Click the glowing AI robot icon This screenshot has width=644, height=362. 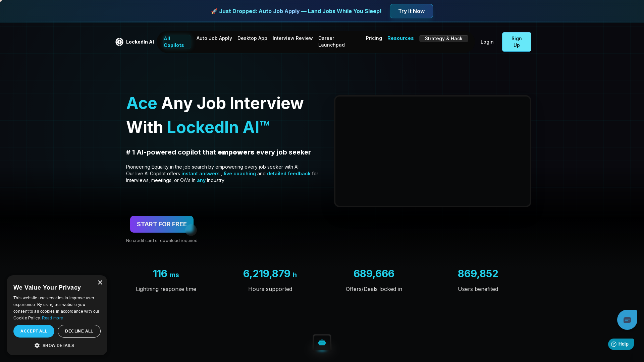click(322, 343)
